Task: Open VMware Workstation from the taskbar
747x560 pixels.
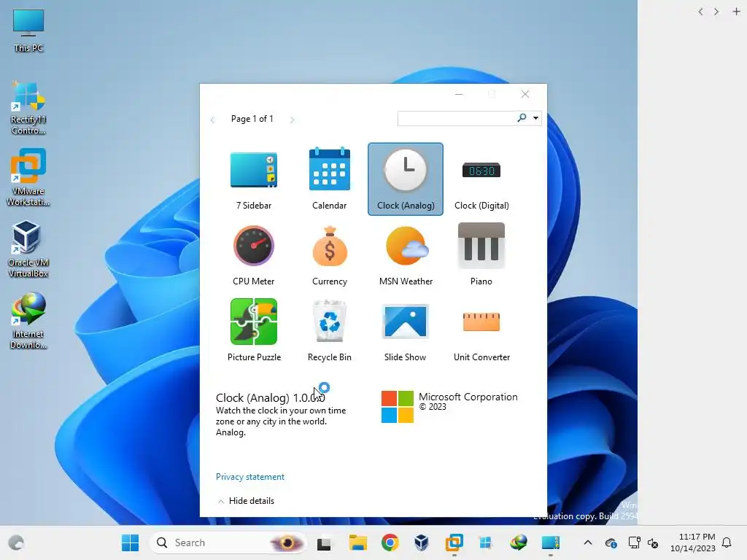Action: (454, 542)
